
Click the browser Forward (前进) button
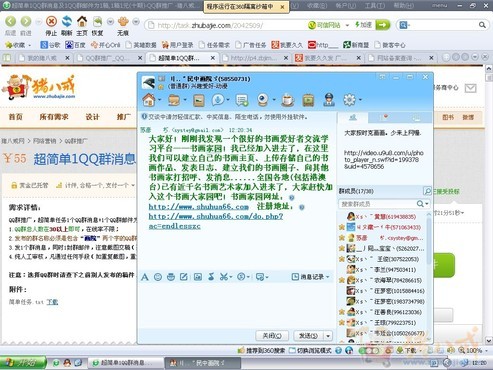(x=26, y=22)
